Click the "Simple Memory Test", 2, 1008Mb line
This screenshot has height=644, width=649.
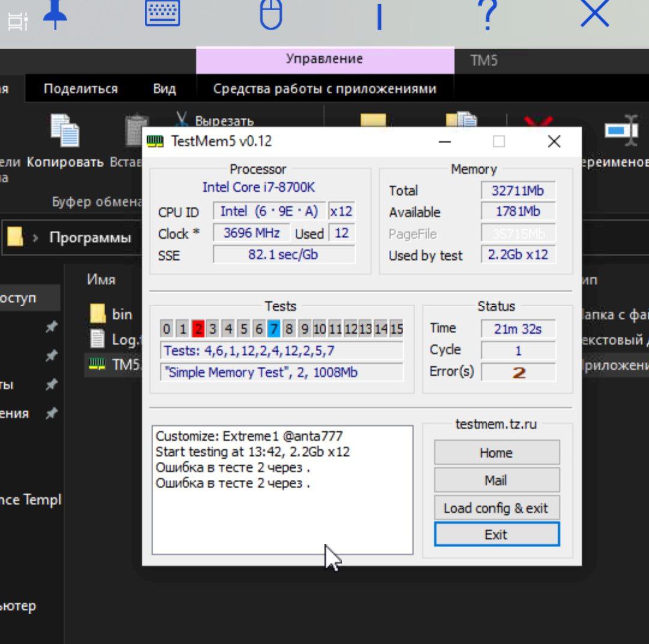281,372
